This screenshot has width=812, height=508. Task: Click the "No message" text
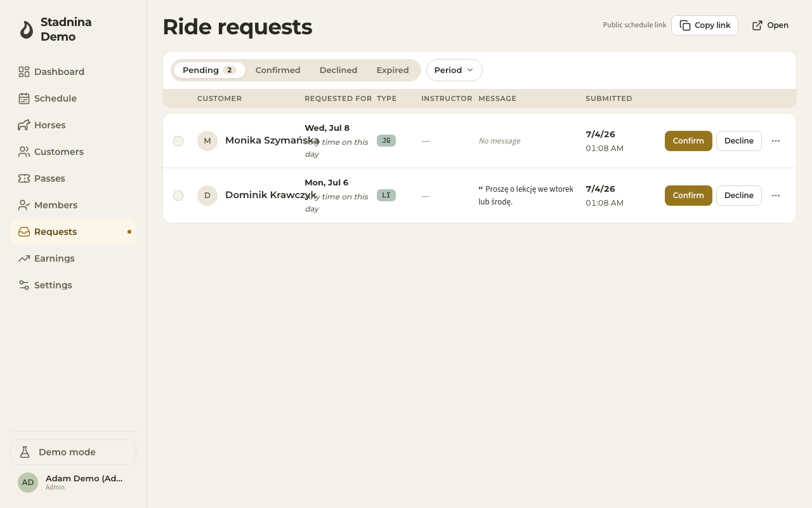point(499,141)
